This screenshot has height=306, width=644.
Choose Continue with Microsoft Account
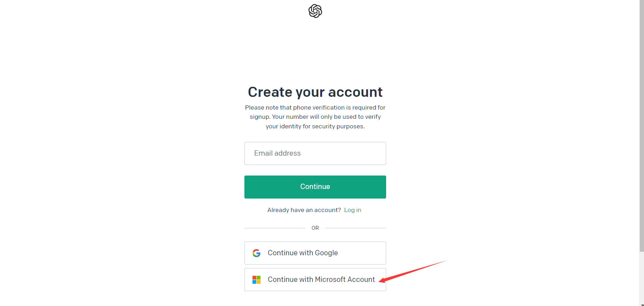click(x=315, y=280)
